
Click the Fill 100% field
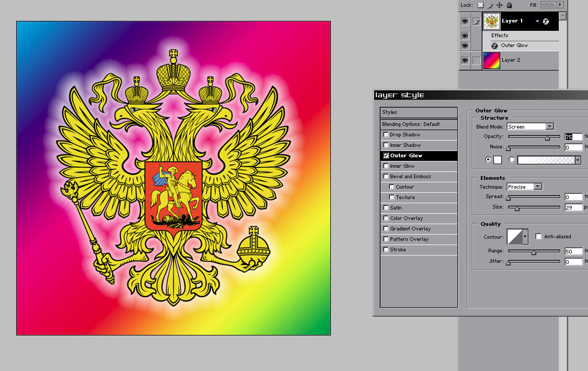(548, 5)
